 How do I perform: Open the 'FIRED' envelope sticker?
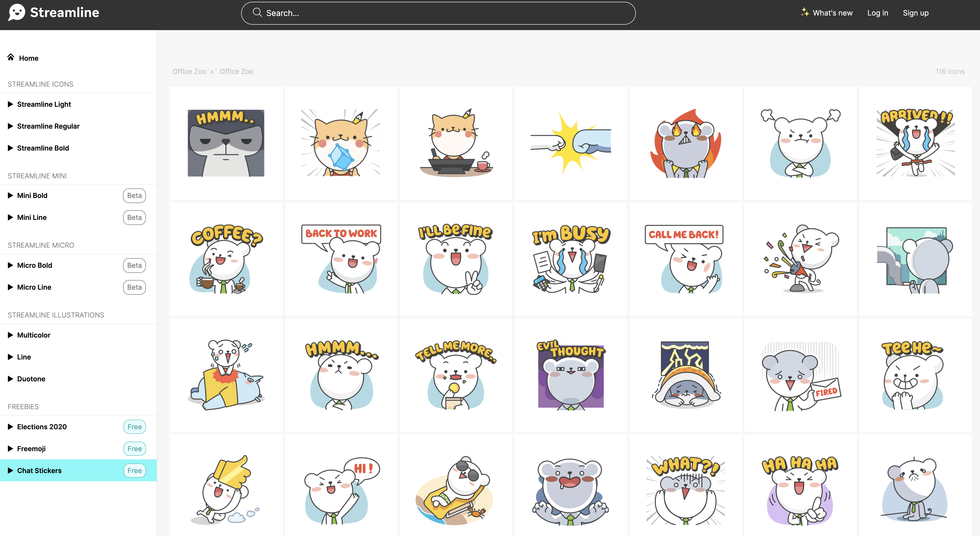point(800,375)
